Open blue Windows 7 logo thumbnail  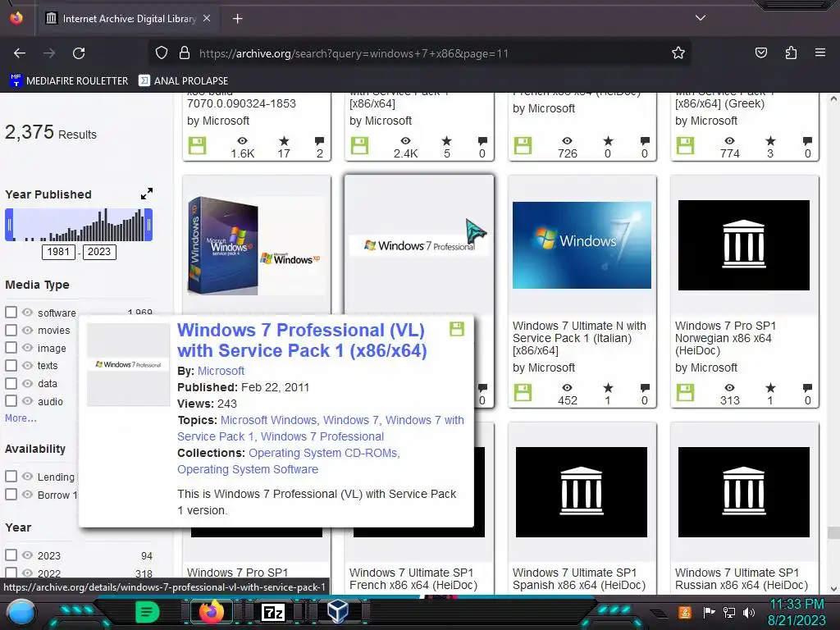(x=582, y=245)
